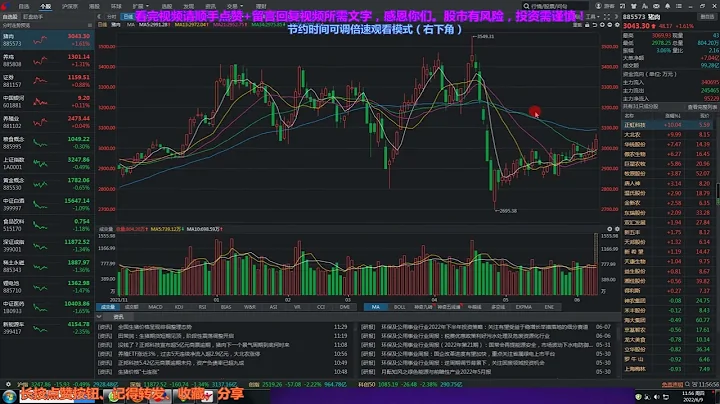This screenshot has width=720, height=404.
Task: Select the BIAS indicator tab
Action: [226, 307]
